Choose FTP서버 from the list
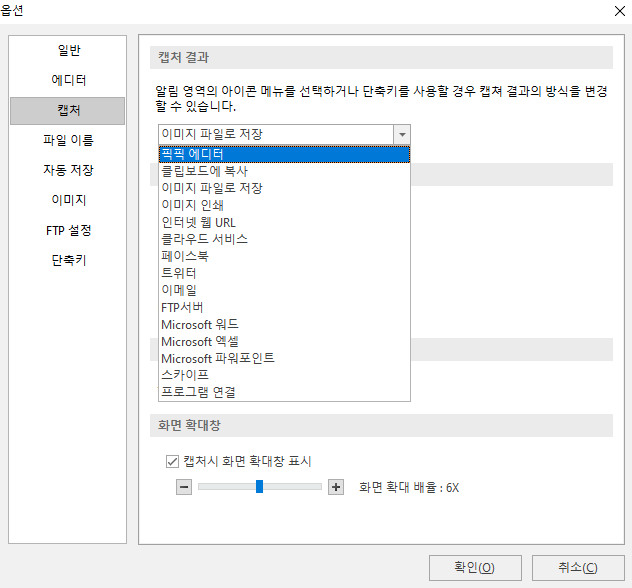The image size is (632, 588). click(285, 308)
